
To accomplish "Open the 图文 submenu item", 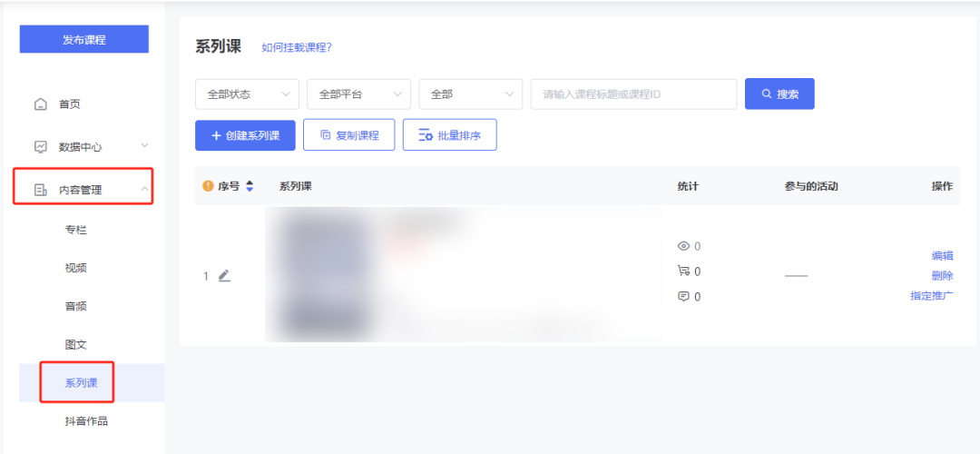I will coord(75,344).
